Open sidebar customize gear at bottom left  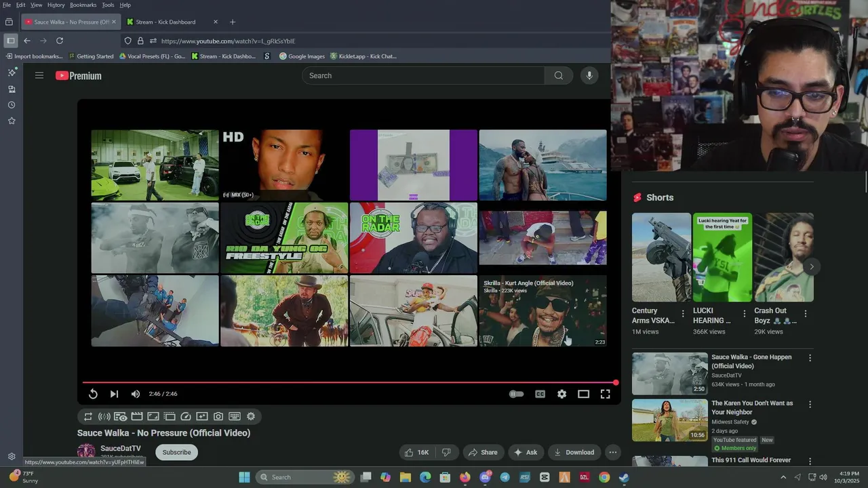click(x=12, y=457)
